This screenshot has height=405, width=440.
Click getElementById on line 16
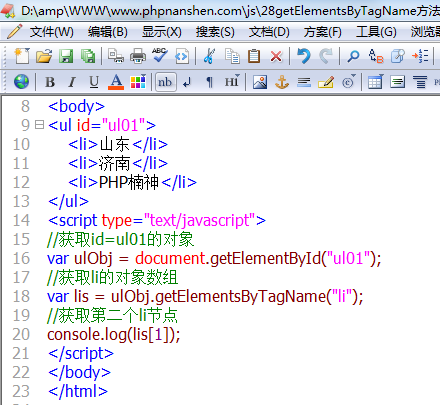(x=265, y=259)
